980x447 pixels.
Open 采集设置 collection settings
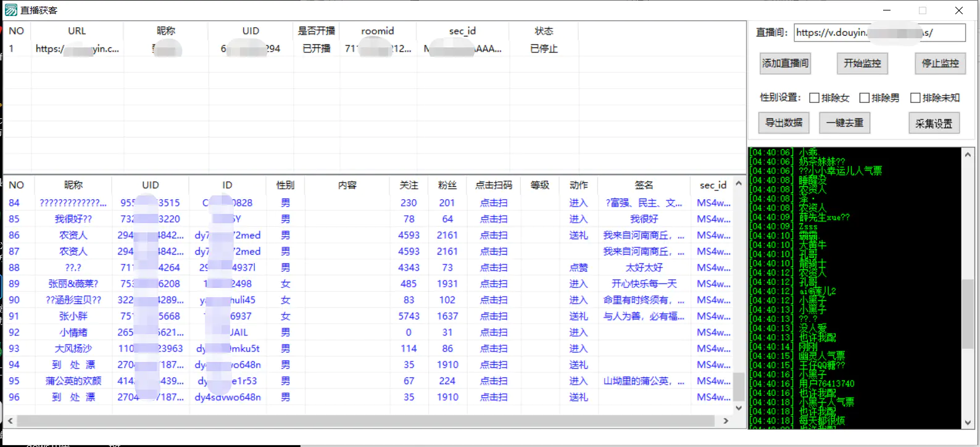point(934,124)
